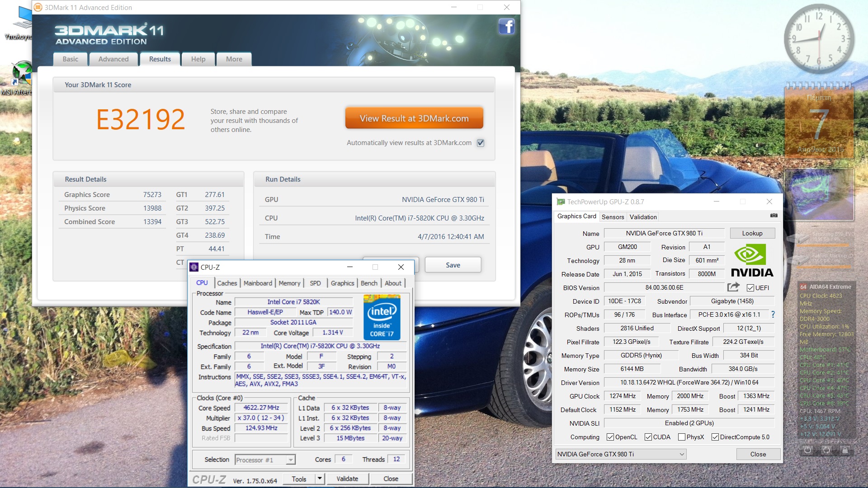
Task: Click AIDA64 Extreme gadget icon
Action: 803,287
